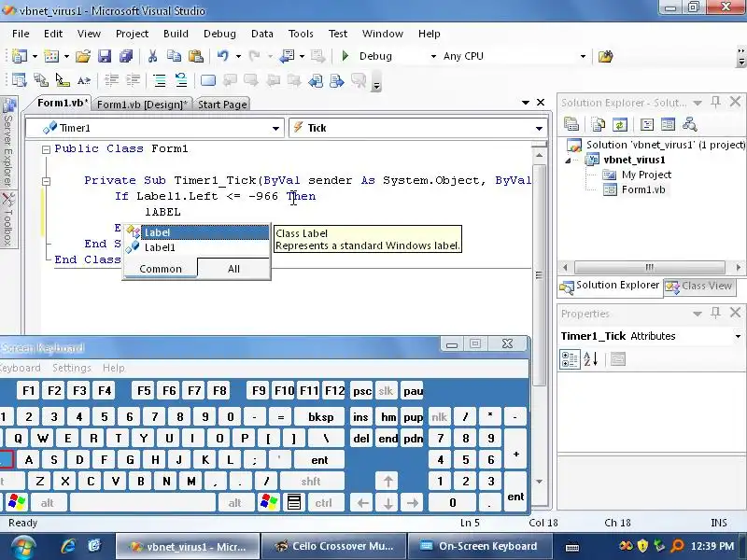Open the Build menu
This screenshot has width=747, height=560.
(176, 34)
